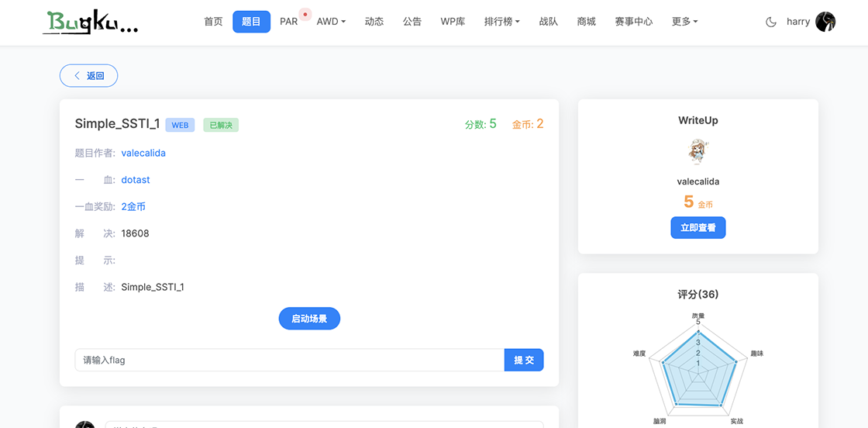Click the Bugku logo
The width and height of the screenshot is (868, 428).
(90, 22)
